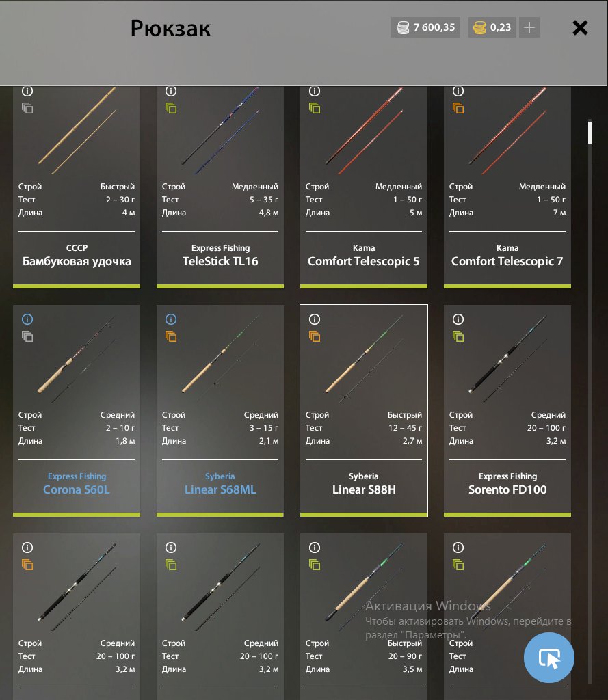The image size is (608, 700).
Task: Click the silver coins balance 7 600,35
Action: pyautogui.click(x=425, y=27)
